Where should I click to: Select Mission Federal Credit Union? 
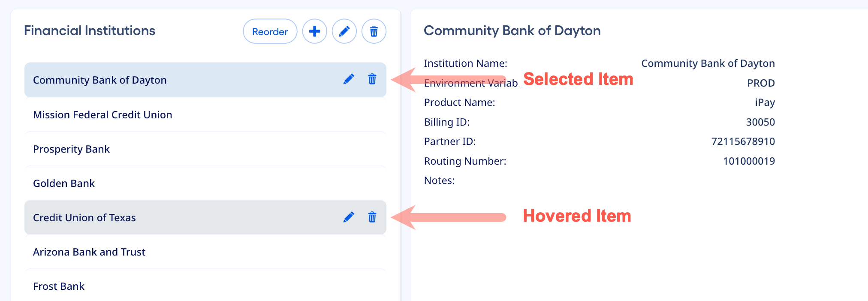[102, 115]
